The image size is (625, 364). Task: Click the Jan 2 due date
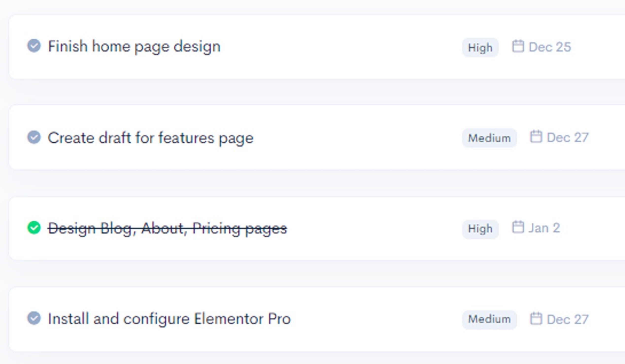pos(544,228)
